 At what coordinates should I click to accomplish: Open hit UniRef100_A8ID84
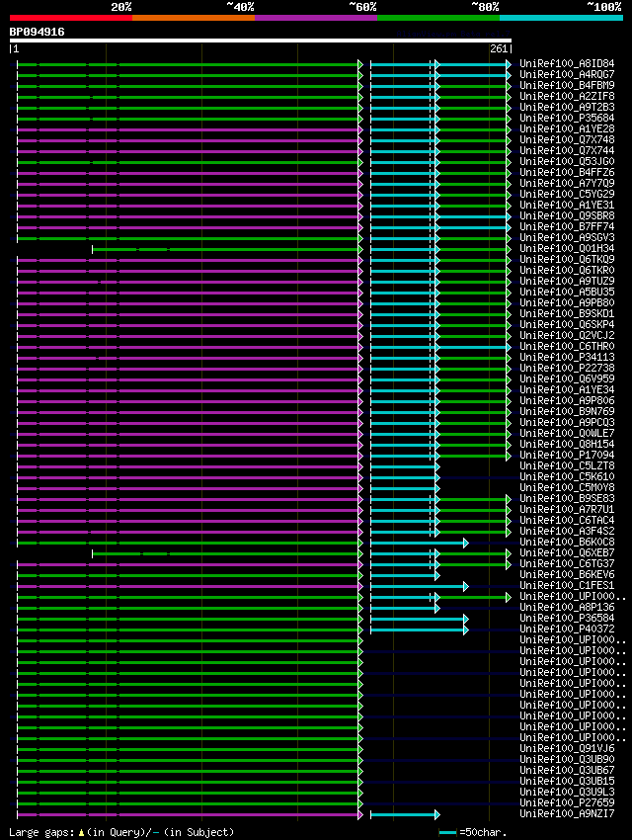pos(567,64)
